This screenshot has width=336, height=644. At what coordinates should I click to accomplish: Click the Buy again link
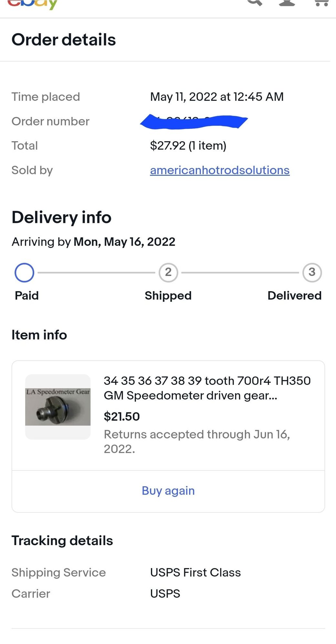[168, 491]
